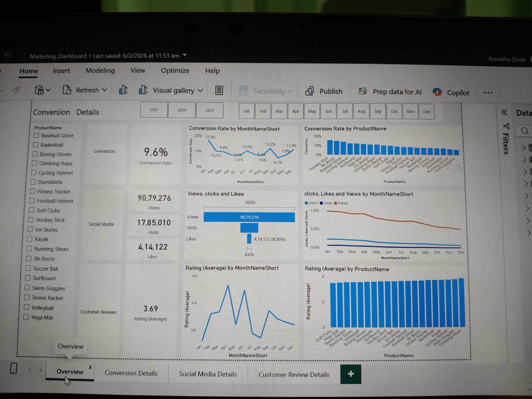Screen dimensions: 532x399
Task: Check the Running Shoes checkbox
Action: (29, 248)
